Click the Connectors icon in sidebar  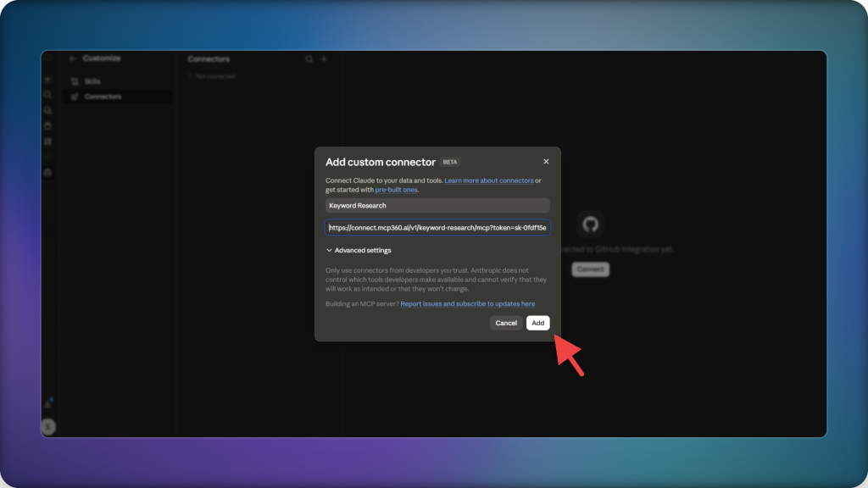75,97
